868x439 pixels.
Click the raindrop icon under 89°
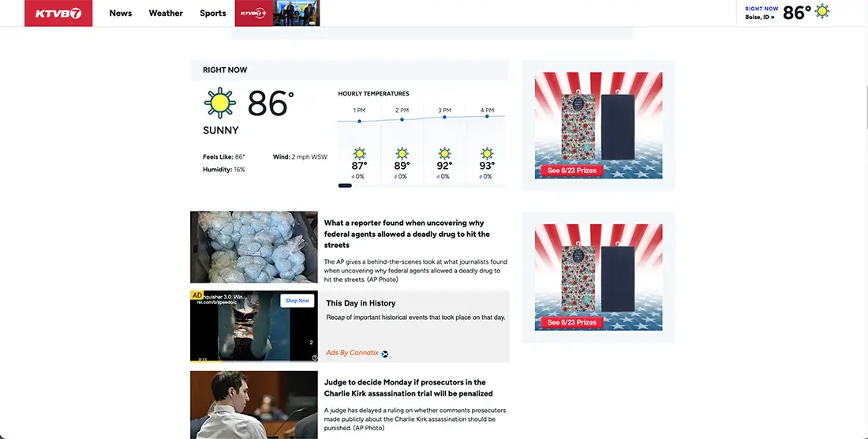[396, 177]
